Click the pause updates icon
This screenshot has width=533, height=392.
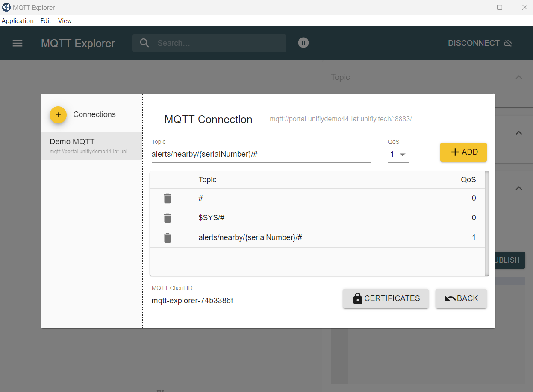point(303,43)
